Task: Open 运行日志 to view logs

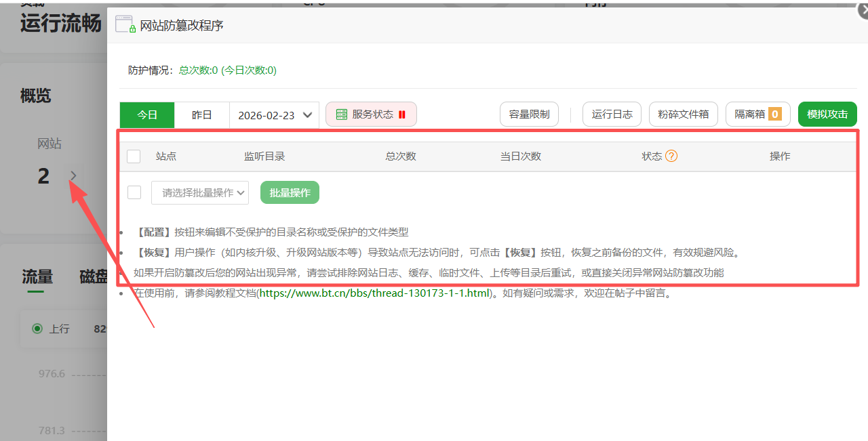Action: (x=611, y=114)
